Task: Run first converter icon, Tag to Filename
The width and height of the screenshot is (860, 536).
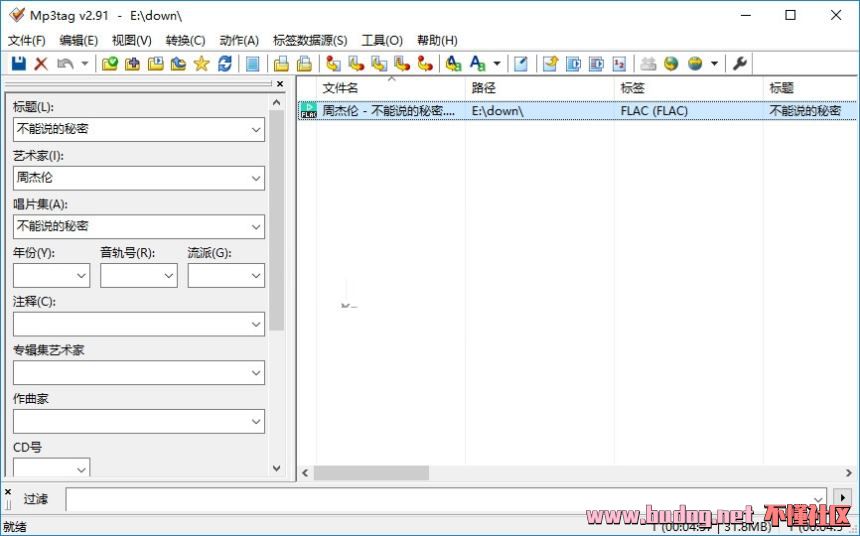Action: coord(333,64)
